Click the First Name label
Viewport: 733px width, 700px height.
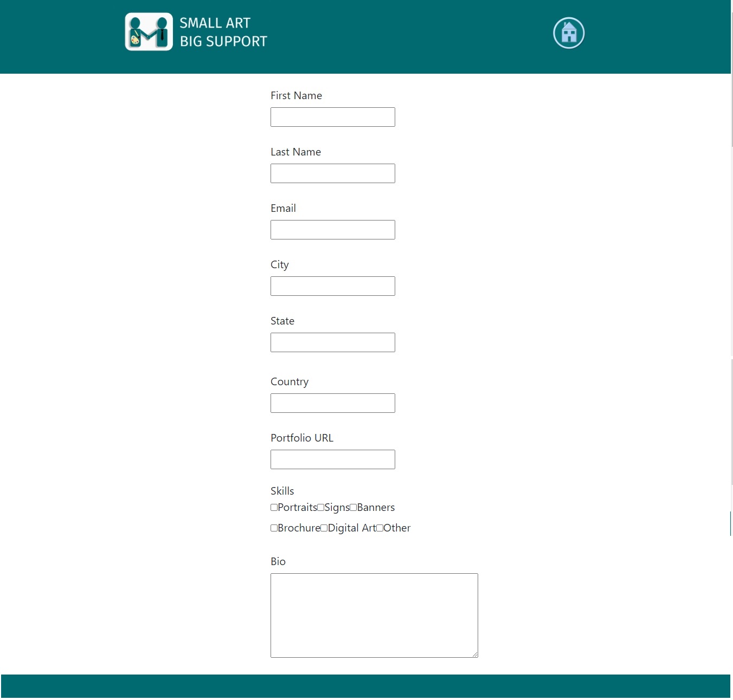click(x=296, y=95)
